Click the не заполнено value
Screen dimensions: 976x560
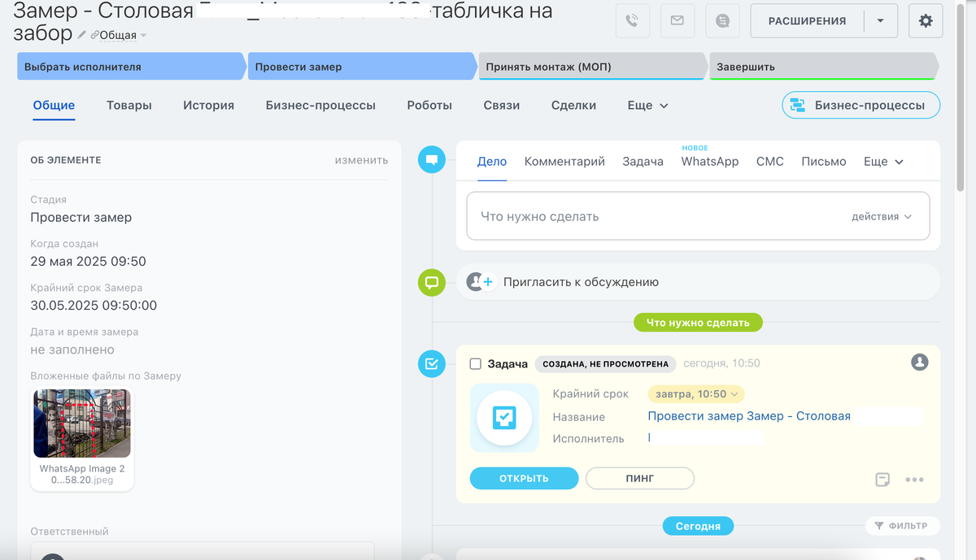point(72,349)
